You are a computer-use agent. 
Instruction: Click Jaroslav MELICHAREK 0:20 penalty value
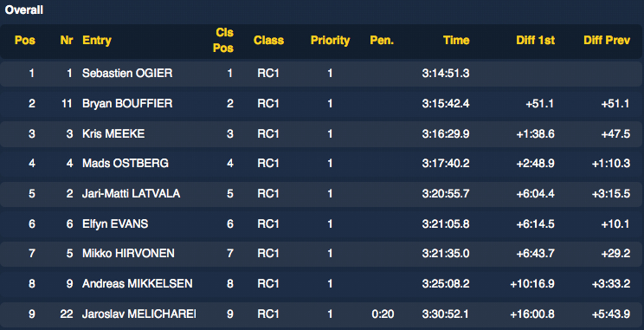383,314
